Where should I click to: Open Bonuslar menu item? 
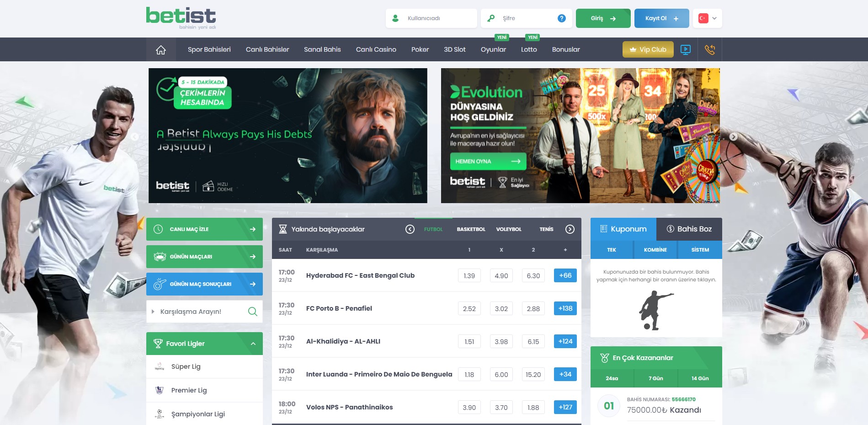[x=566, y=49]
